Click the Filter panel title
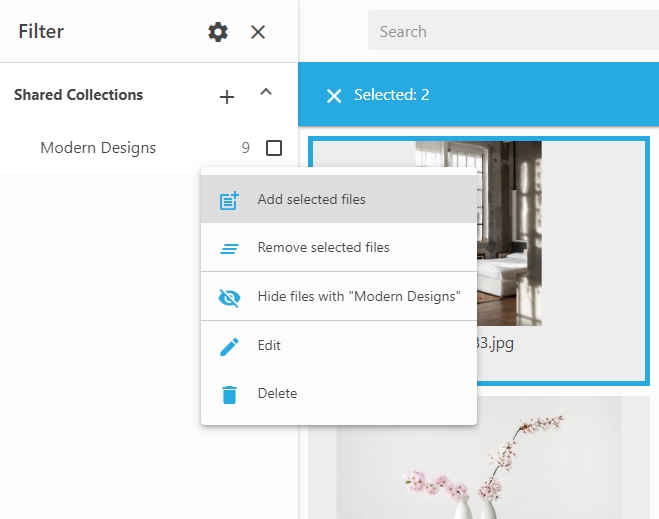The height and width of the screenshot is (519, 659). tap(41, 32)
